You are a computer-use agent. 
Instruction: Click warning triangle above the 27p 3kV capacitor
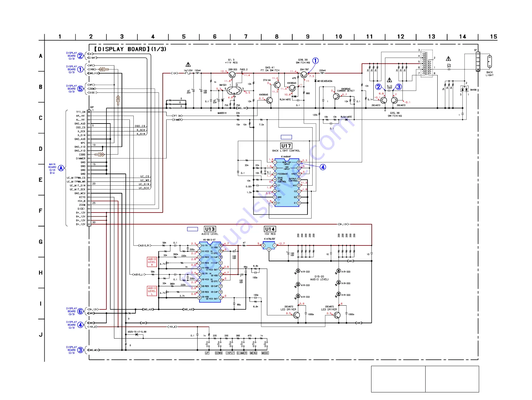[x=448, y=59]
